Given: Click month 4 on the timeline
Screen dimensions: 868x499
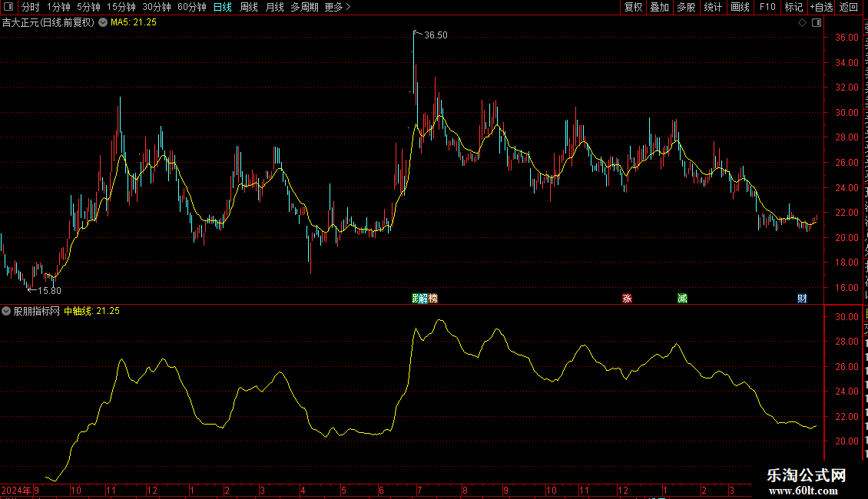Looking at the screenshot, I should pos(303,490).
